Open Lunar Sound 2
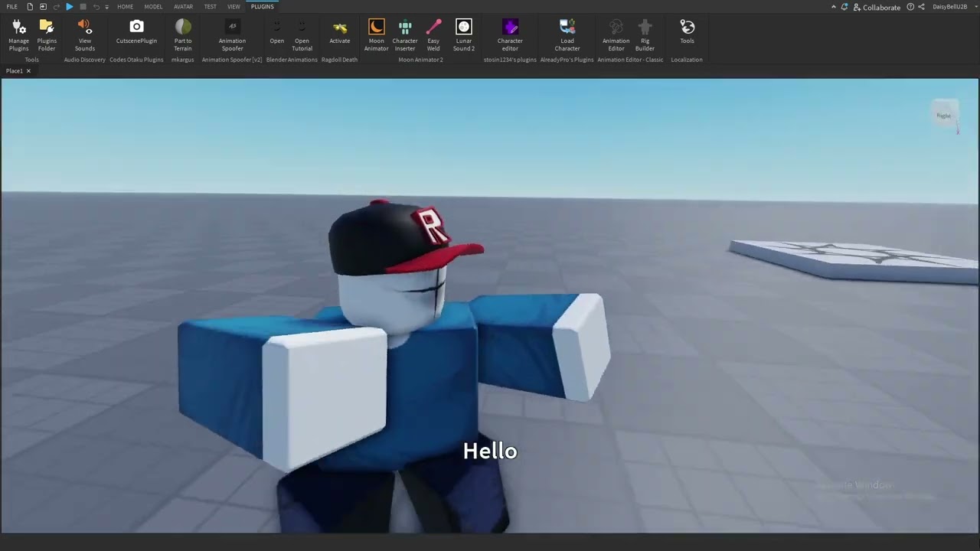This screenshot has height=551, width=980. [x=463, y=35]
